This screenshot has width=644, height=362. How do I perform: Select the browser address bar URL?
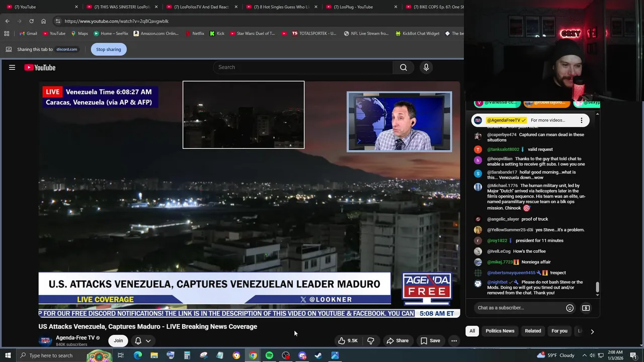point(116,21)
